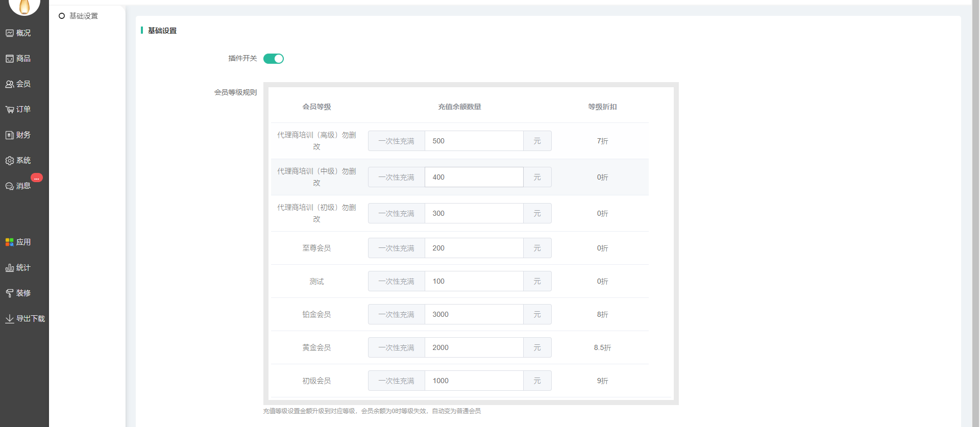This screenshot has width=980, height=427.
Task: Open the 财务 finance icon
Action: (10, 135)
